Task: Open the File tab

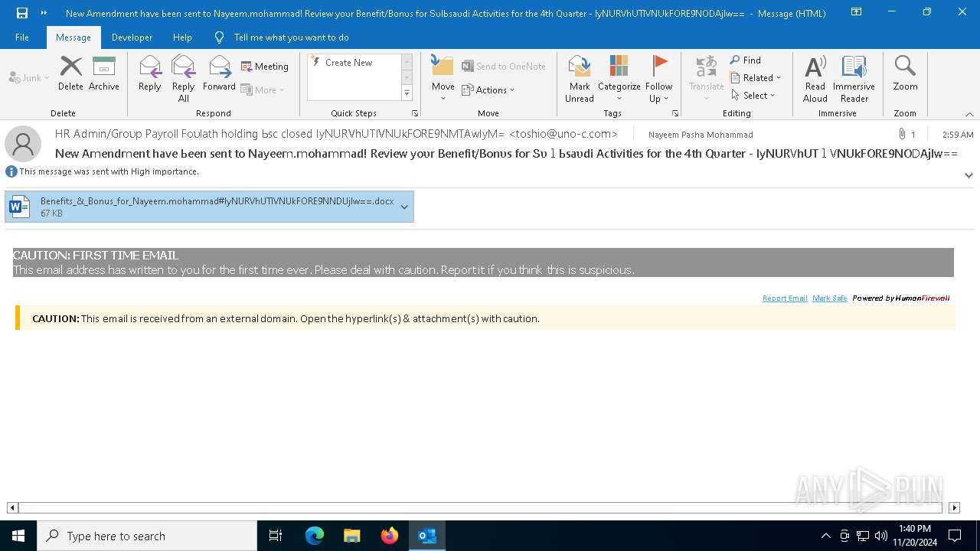Action: [x=22, y=37]
